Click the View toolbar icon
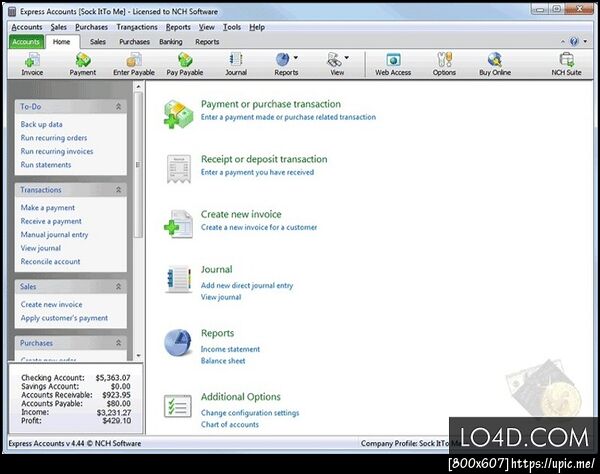The image size is (600, 474). 334,60
